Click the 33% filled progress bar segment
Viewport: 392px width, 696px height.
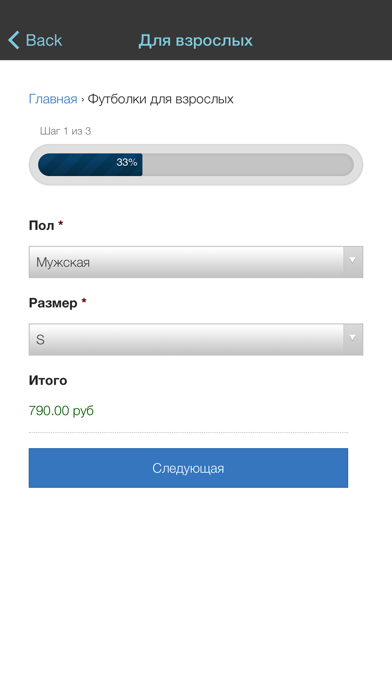click(x=90, y=165)
